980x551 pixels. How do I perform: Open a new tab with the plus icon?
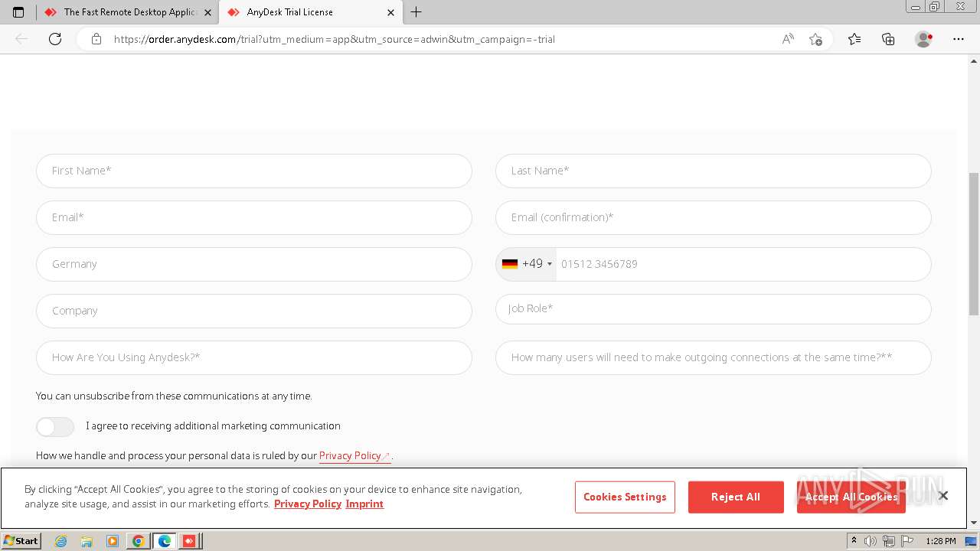[416, 12]
